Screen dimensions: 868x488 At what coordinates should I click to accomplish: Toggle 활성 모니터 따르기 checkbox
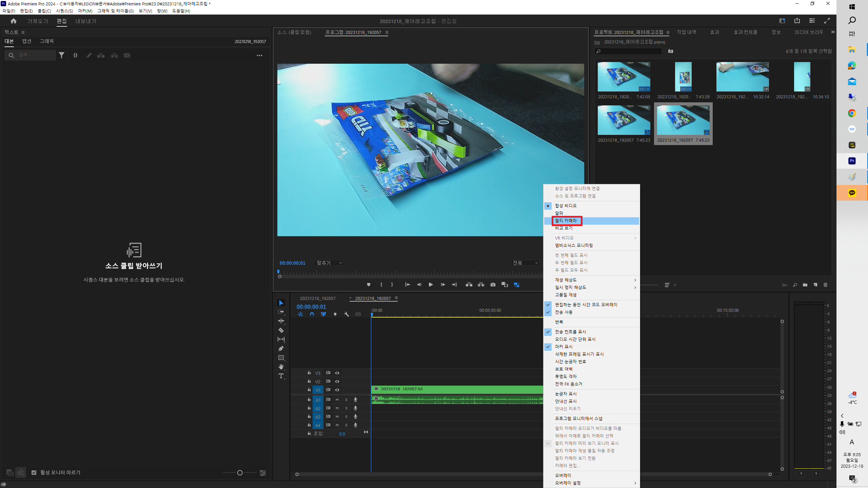click(34, 472)
